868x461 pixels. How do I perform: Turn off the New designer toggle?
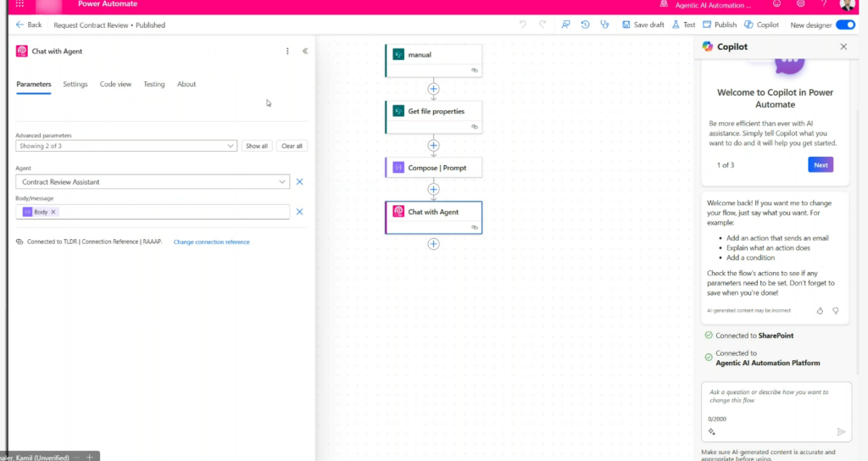click(845, 25)
